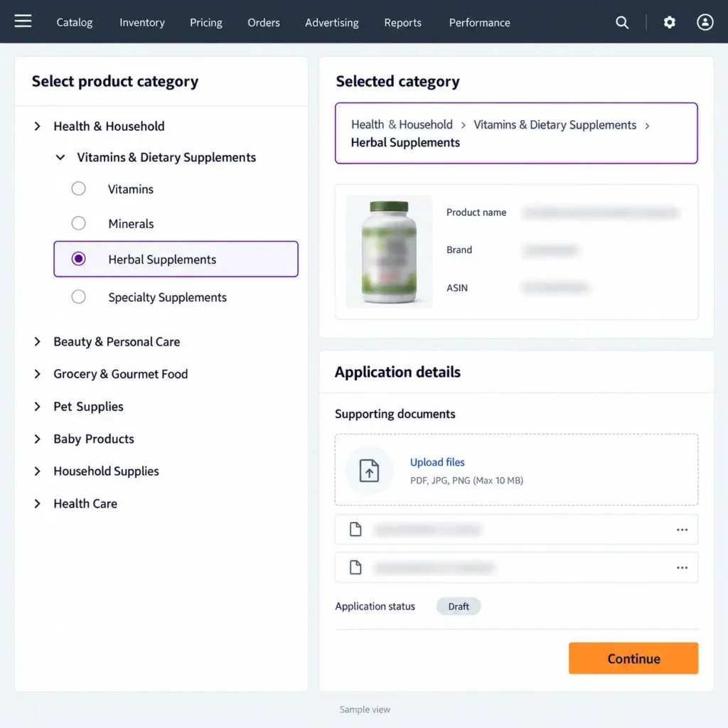The width and height of the screenshot is (728, 728).
Task: Open settings gear in header
Action: click(x=669, y=22)
